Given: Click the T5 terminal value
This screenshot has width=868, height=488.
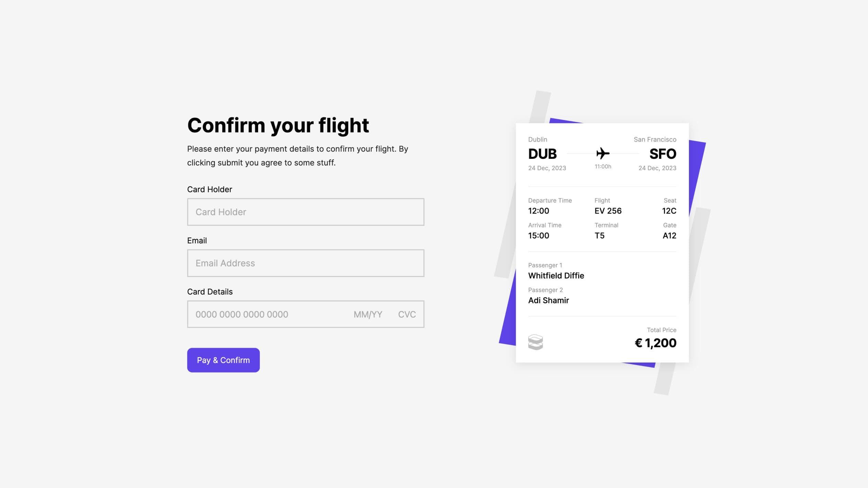Looking at the screenshot, I should tap(599, 235).
